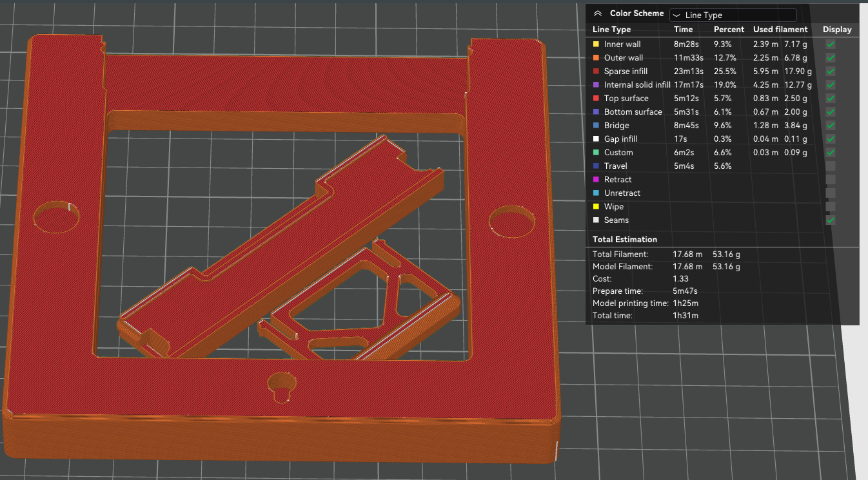868x480 pixels.
Task: Click the Sparse infill time 23m13s
Action: 688,72
